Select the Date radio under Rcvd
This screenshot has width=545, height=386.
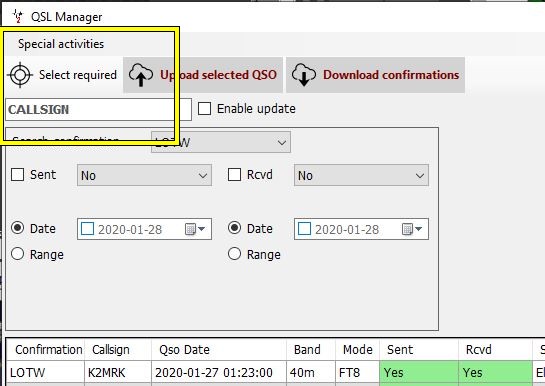(234, 228)
